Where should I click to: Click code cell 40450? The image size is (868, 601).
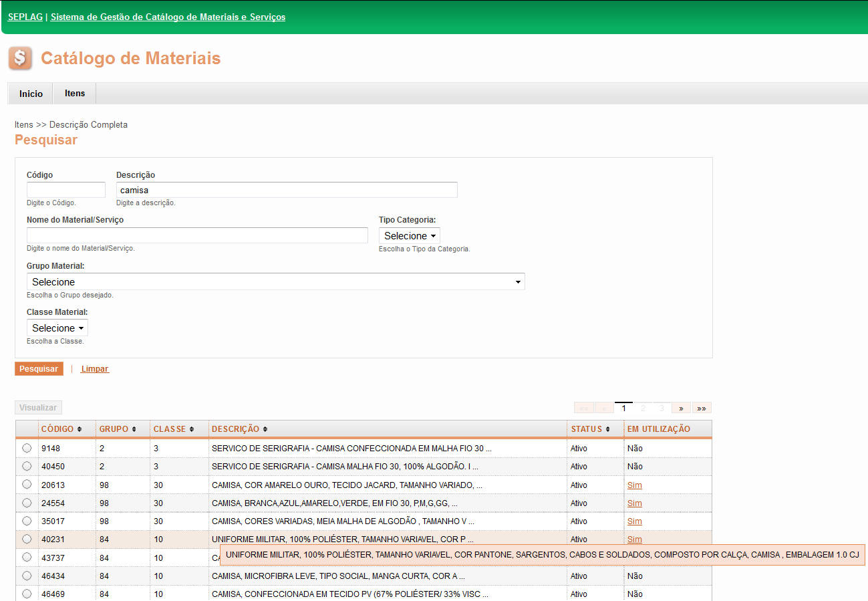53,466
